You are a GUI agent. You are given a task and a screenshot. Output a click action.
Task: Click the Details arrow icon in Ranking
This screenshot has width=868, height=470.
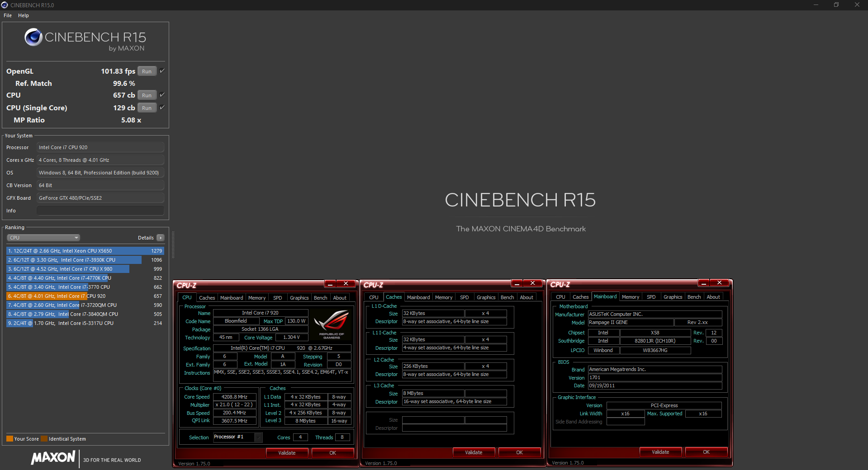[x=161, y=238]
